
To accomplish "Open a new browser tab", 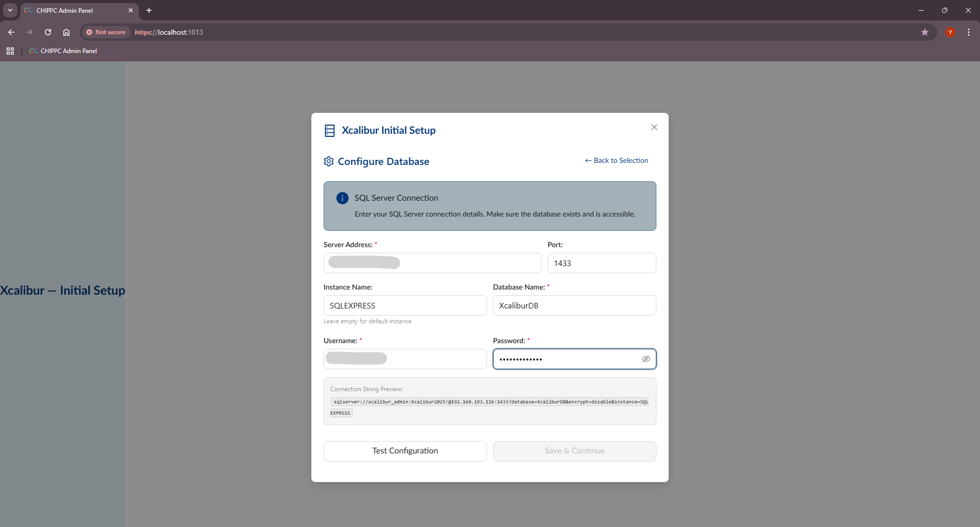I will [149, 10].
